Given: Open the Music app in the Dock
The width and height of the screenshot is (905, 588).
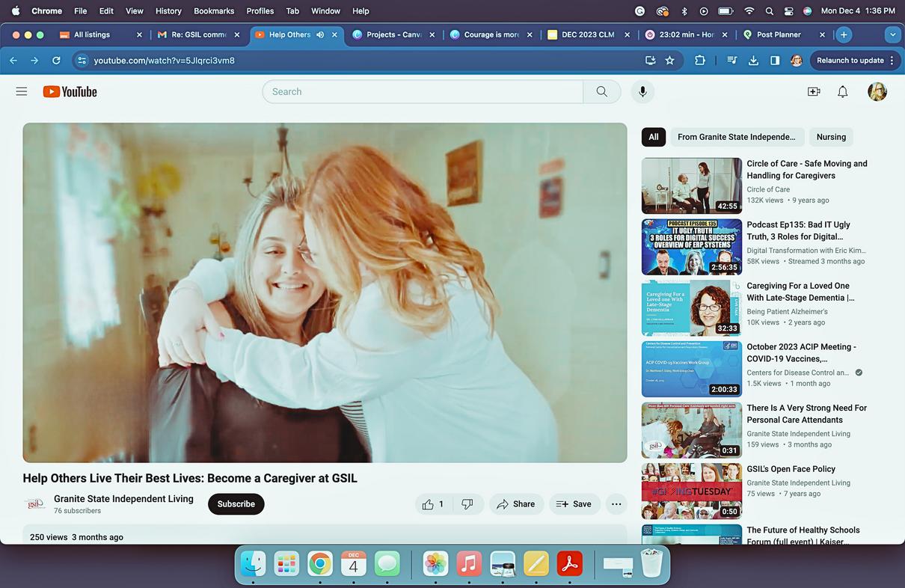Looking at the screenshot, I should click(469, 564).
